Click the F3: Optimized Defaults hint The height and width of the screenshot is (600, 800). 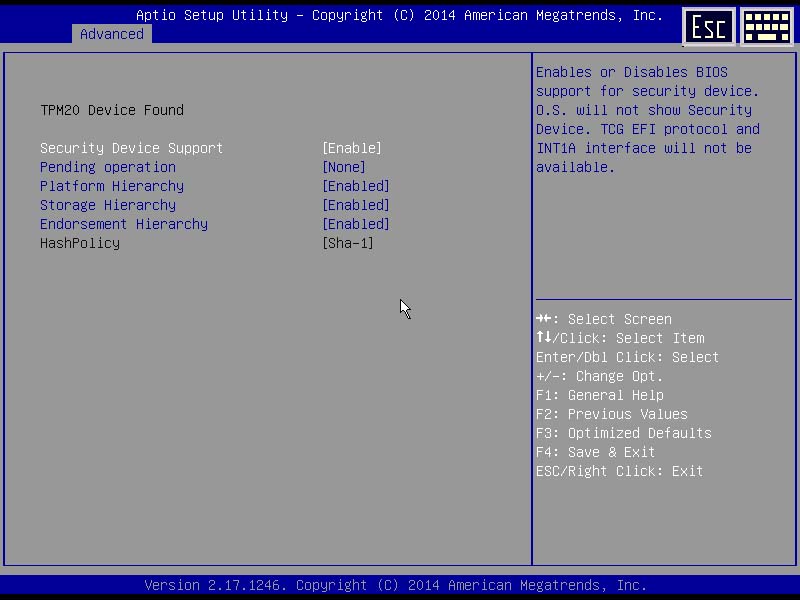click(x=623, y=433)
